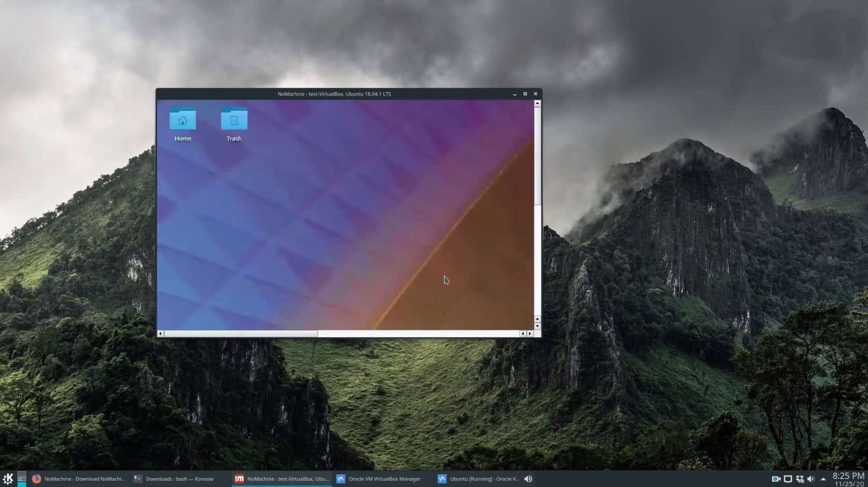
Task: Click the date 11/25/20 in the tray
Action: (848, 482)
